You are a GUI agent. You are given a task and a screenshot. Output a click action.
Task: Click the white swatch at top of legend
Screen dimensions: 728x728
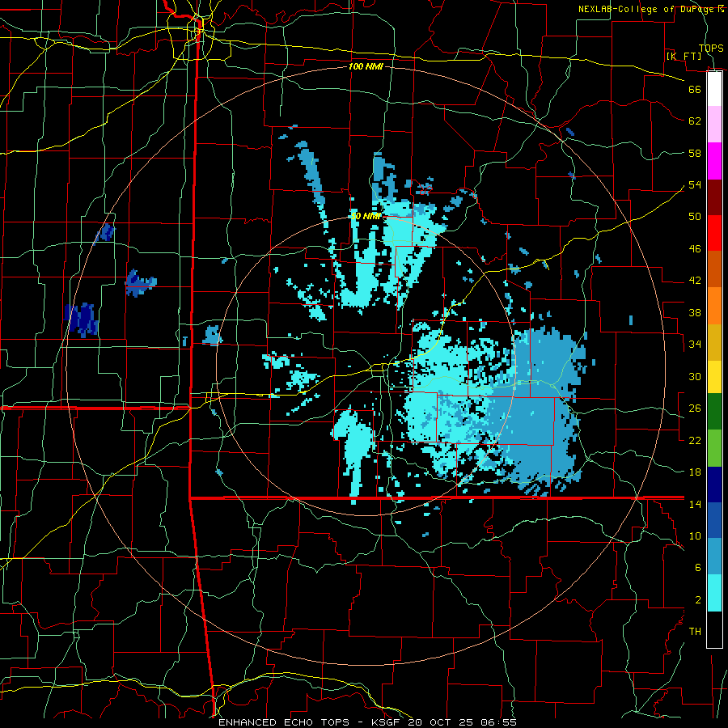714,89
